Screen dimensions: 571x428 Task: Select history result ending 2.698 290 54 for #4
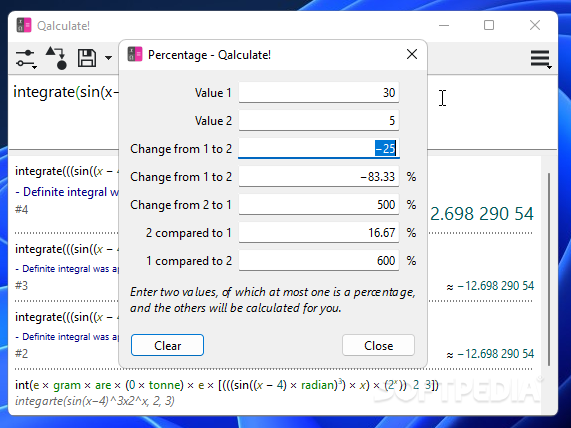(481, 214)
